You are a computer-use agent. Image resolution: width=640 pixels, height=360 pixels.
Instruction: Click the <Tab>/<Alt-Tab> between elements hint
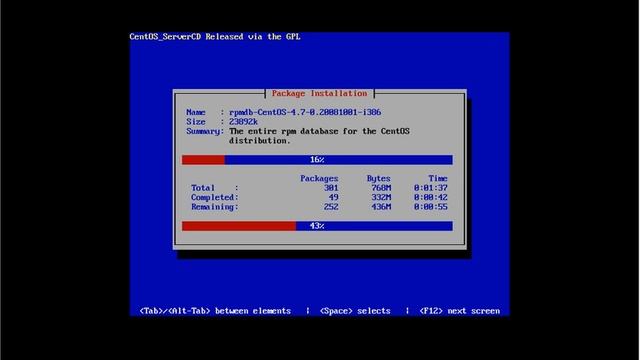tap(215, 311)
